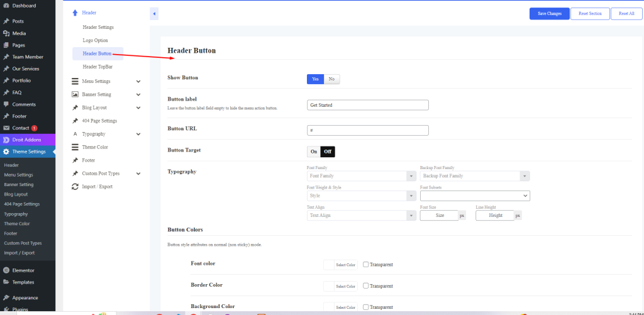Click the Theme Settings gear icon
This screenshot has width=644, height=315.
(6, 152)
